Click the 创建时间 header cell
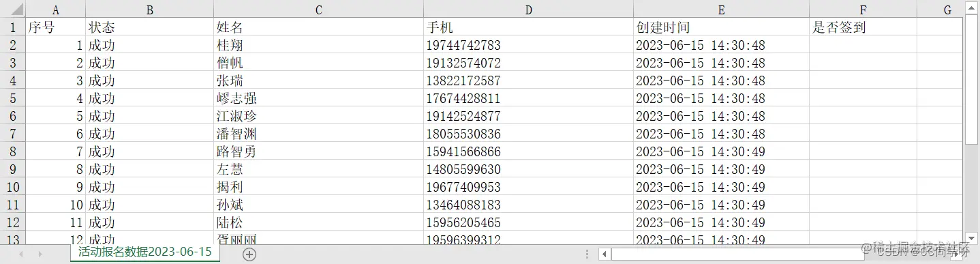Viewport: 980px width, 264px height. coord(722,27)
